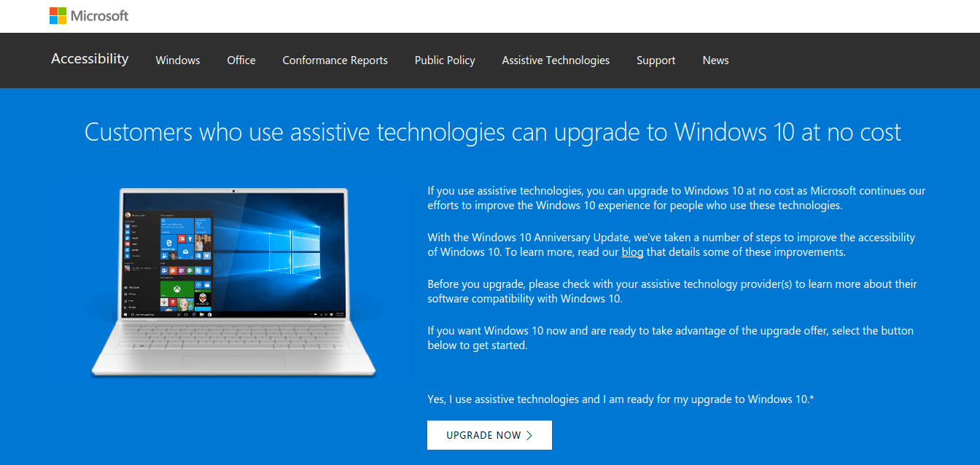Image resolution: width=980 pixels, height=465 pixels.
Task: Go to Conformance Reports
Action: tap(335, 60)
